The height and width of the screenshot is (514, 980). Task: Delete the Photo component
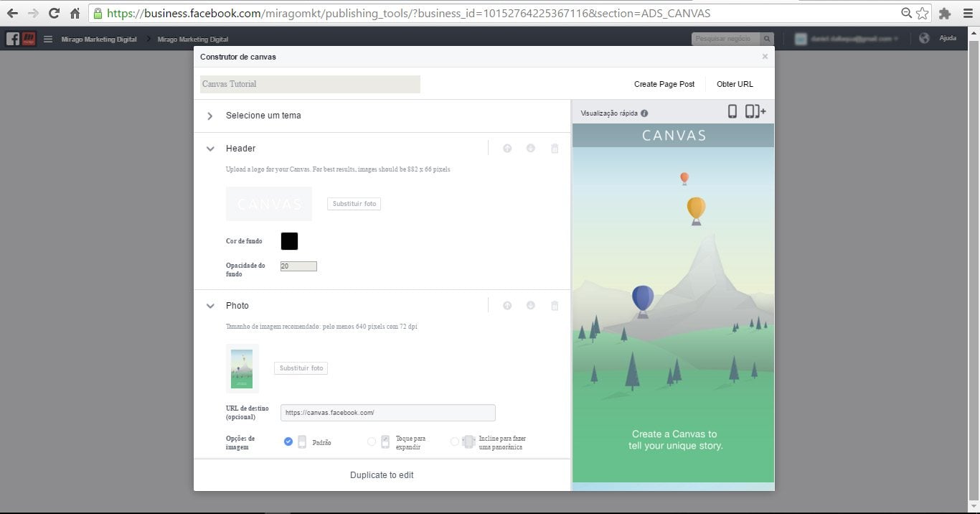(x=555, y=306)
